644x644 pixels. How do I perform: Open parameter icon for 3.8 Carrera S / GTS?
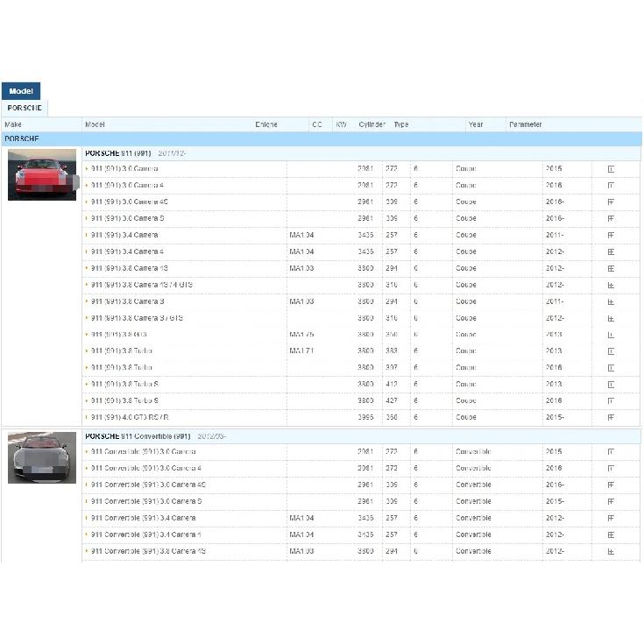coord(611,318)
